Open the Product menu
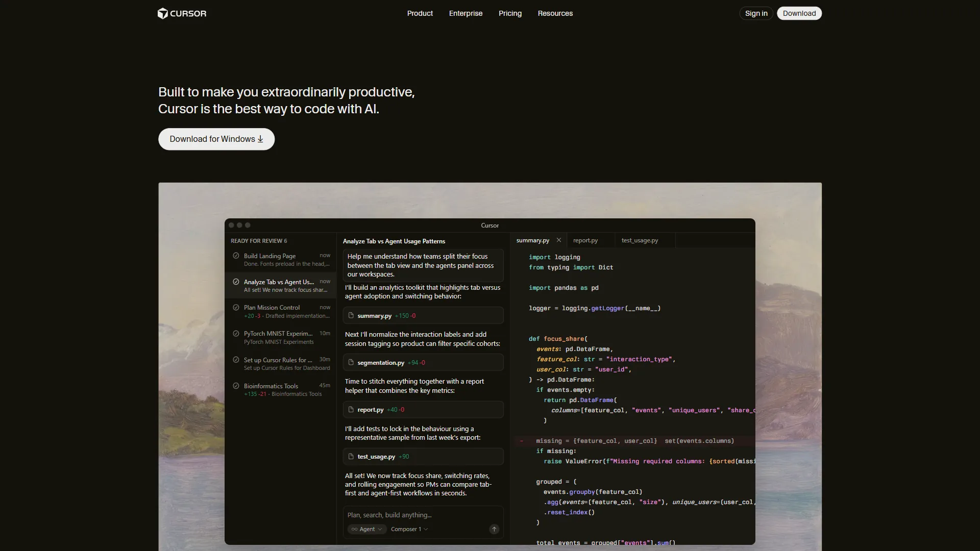 tap(420, 13)
